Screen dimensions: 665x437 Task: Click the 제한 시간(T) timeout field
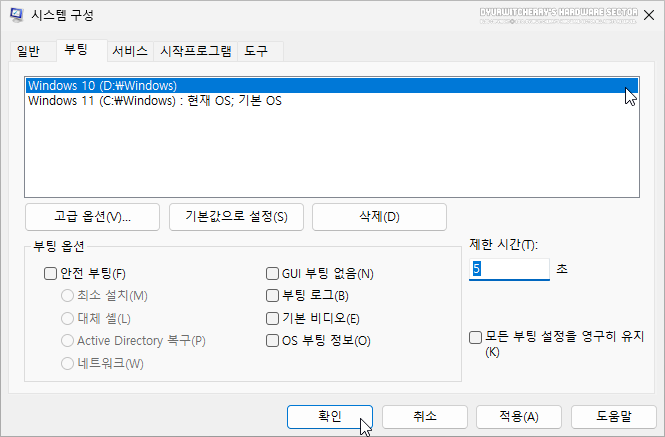click(509, 269)
